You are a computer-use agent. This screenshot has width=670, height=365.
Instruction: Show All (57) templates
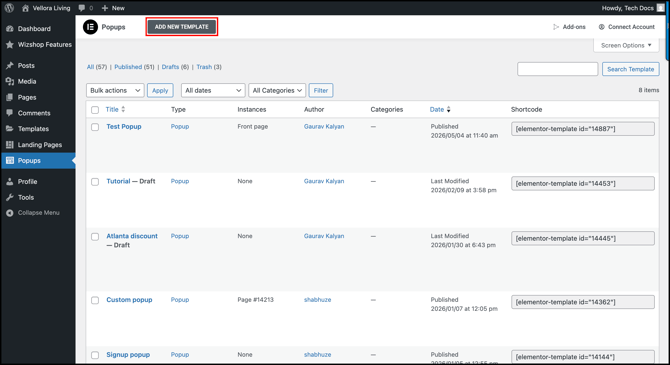point(97,67)
